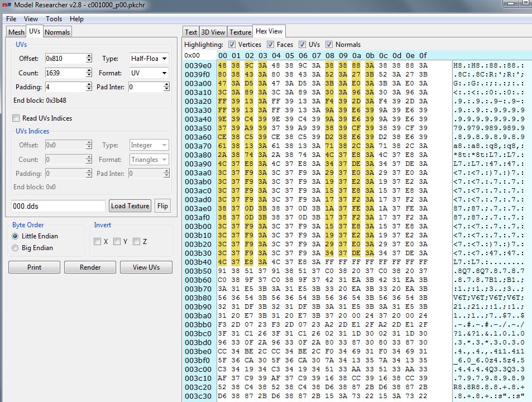532x402 pixels.
Task: Select the Hex View tab
Action: tap(269, 31)
